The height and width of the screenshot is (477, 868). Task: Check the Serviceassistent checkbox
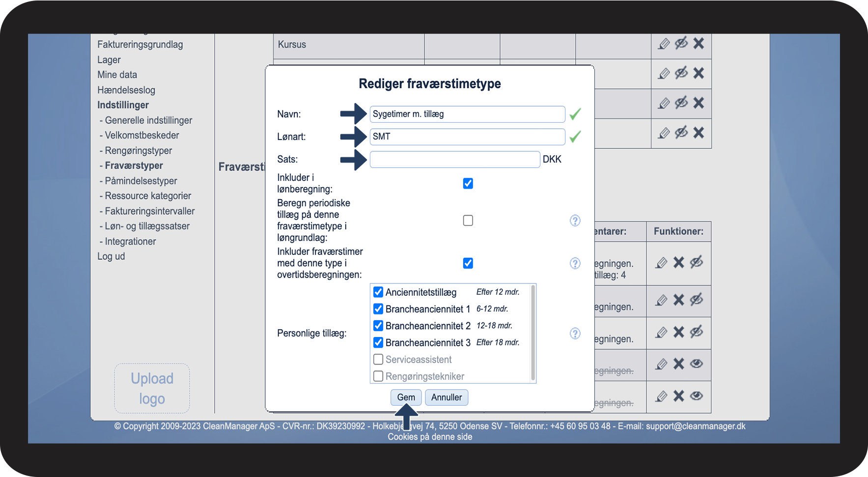(x=378, y=360)
